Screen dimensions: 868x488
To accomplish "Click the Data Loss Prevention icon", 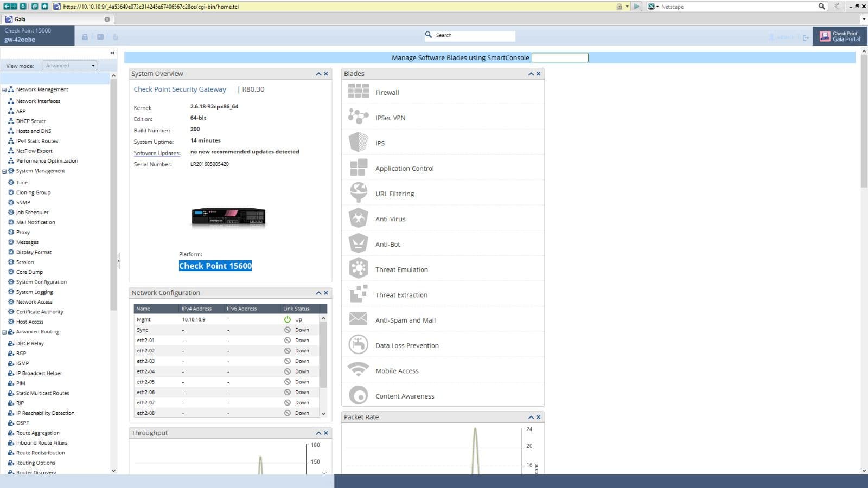I will [x=358, y=344].
